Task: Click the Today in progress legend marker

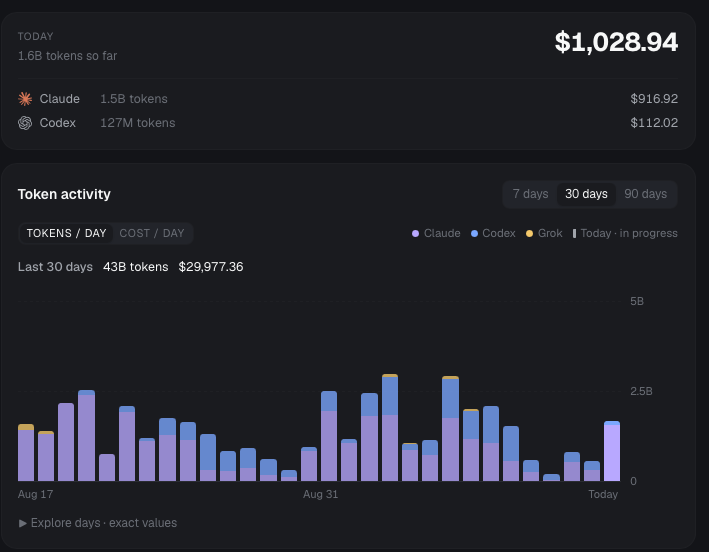Action: click(574, 234)
